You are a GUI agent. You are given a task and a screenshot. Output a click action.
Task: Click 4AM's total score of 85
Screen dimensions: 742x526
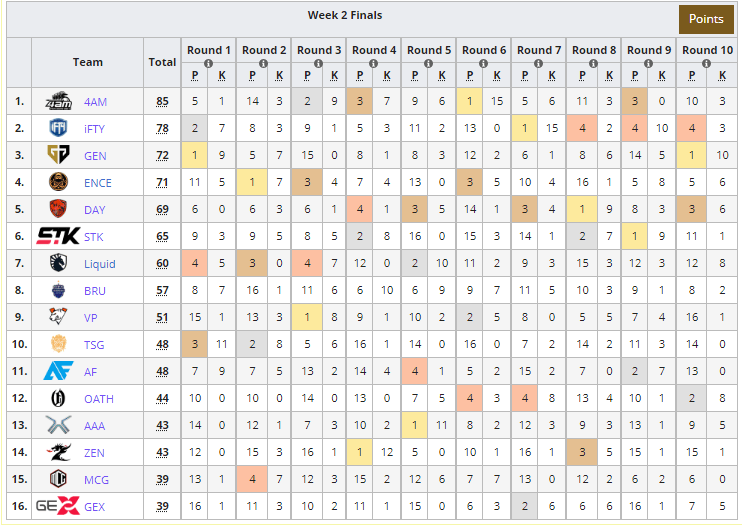162,101
